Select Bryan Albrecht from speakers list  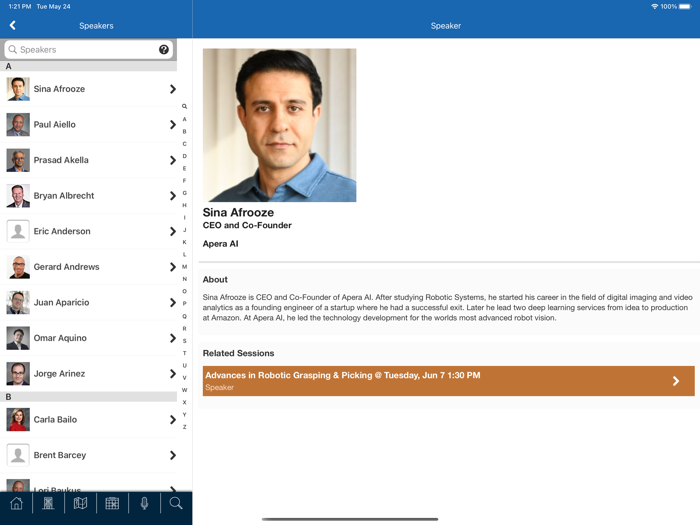point(64,196)
